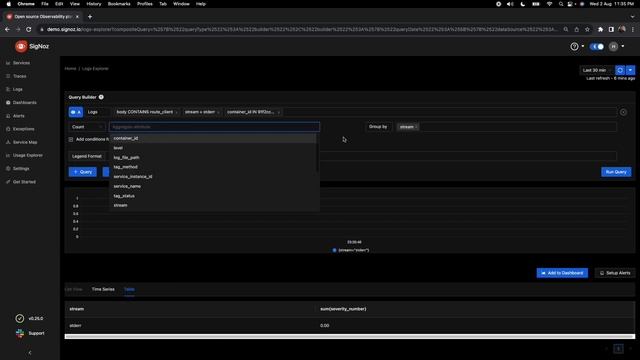The image size is (640, 360).
Task: Open Settings in the sidebar
Action: (21, 169)
